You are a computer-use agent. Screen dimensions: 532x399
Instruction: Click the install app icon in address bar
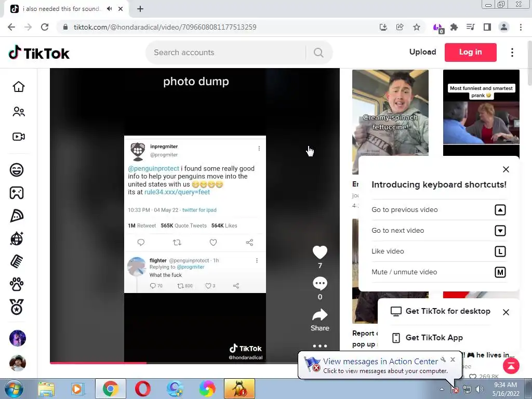tap(383, 27)
